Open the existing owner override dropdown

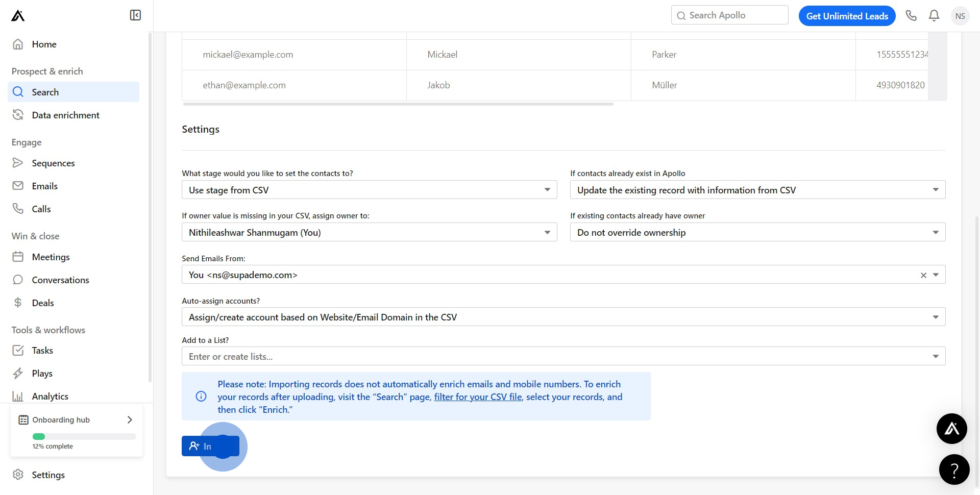point(757,232)
